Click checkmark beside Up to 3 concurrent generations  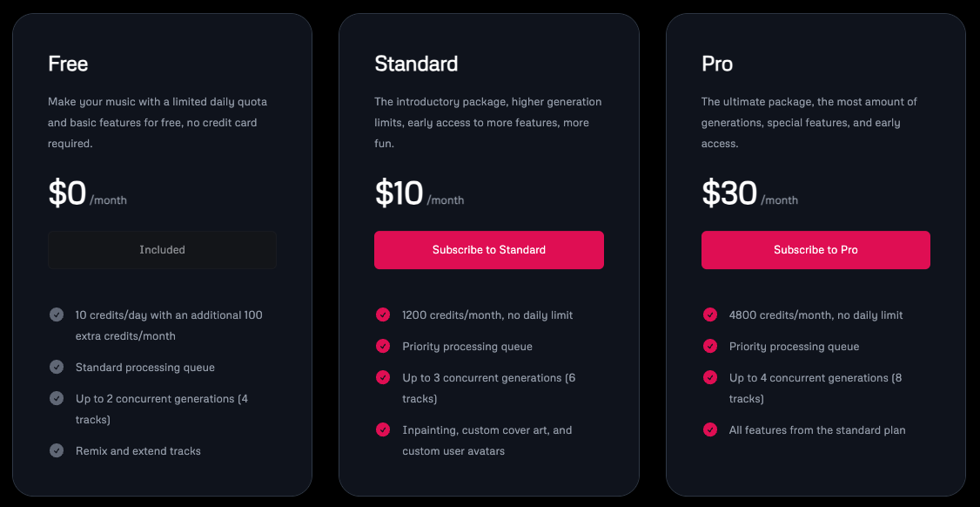(383, 377)
